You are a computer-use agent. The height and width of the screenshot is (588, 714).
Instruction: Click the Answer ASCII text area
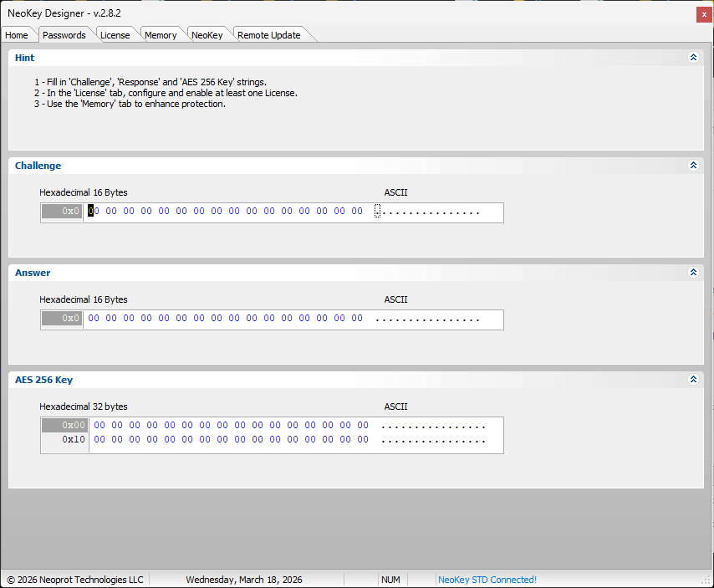pos(428,319)
